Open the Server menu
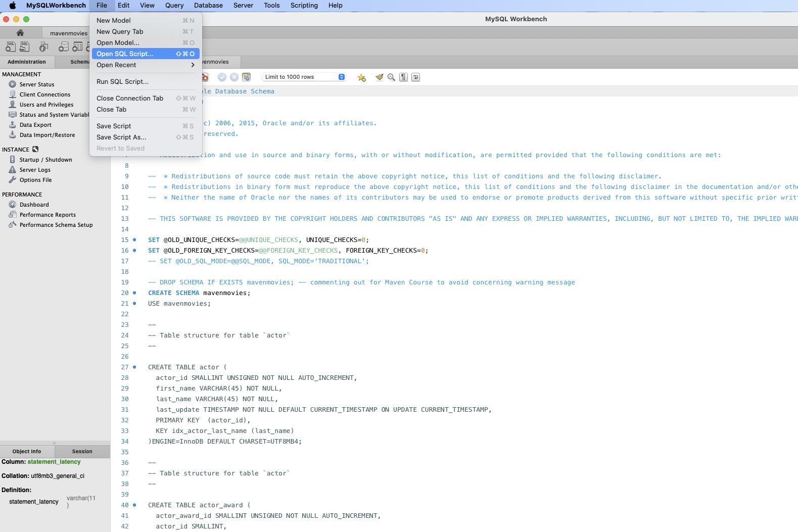Viewport: 798px width, 532px height. click(243, 5)
